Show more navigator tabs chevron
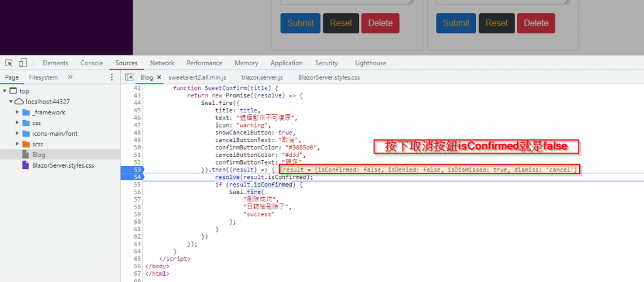Viewport: 644px width, 282px height. pos(70,77)
